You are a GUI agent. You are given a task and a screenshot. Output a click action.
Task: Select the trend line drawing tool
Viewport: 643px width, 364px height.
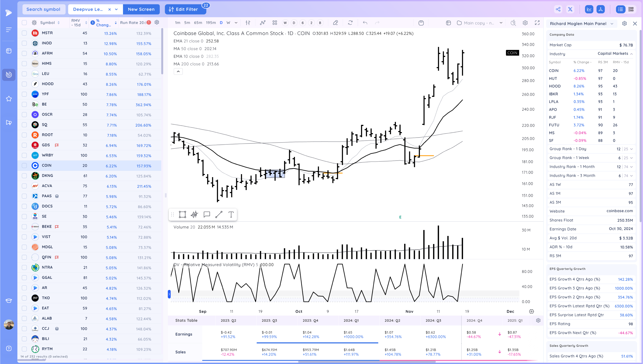coord(219,214)
